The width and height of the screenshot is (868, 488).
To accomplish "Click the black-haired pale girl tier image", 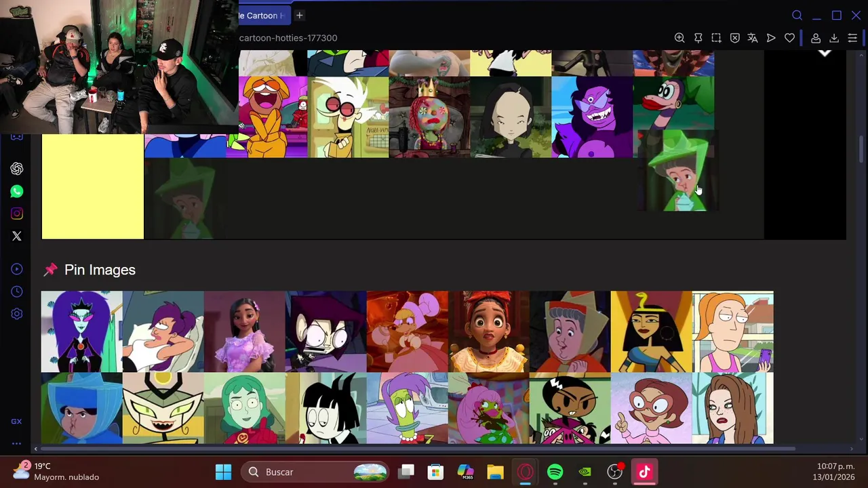I will (x=511, y=117).
